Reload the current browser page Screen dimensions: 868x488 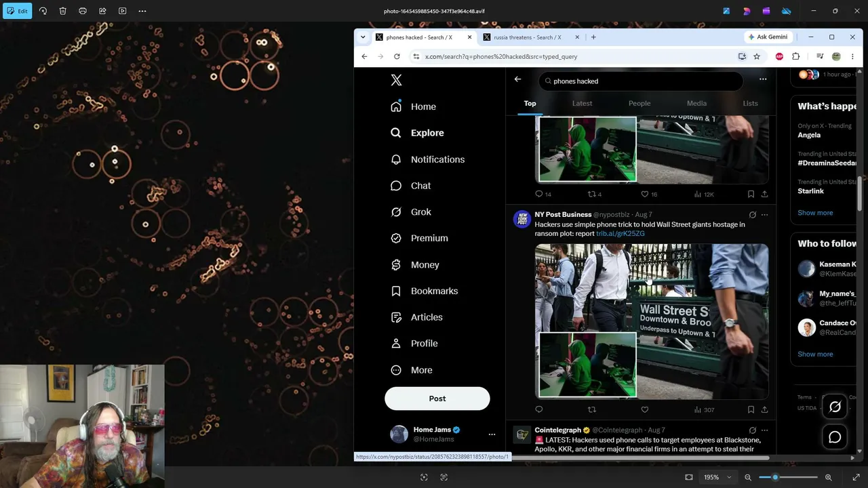click(397, 56)
